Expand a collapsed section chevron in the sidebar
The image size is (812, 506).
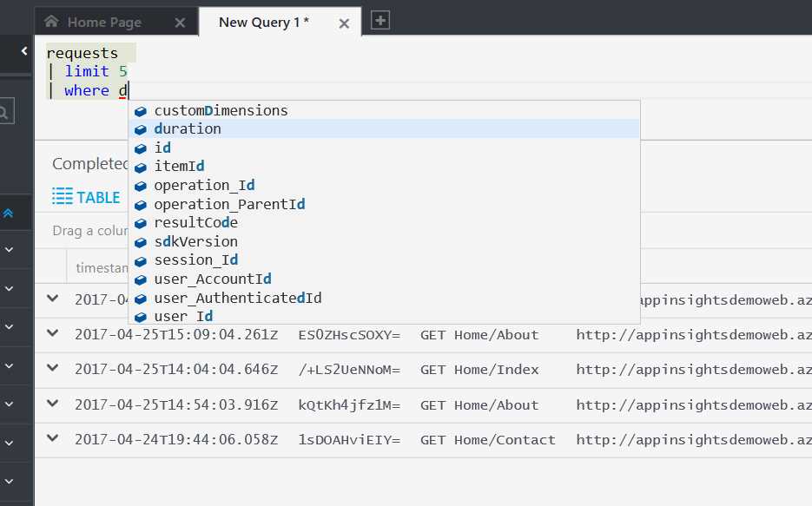click(x=9, y=250)
